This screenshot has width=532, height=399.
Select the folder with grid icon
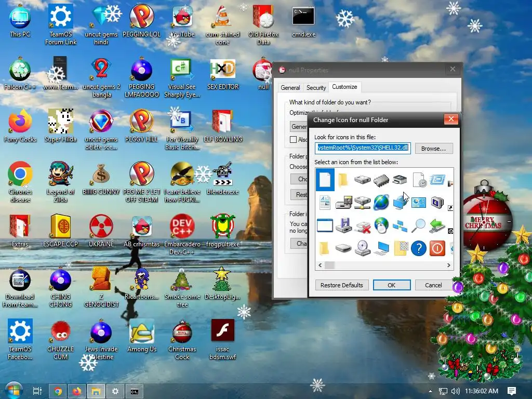click(401, 248)
